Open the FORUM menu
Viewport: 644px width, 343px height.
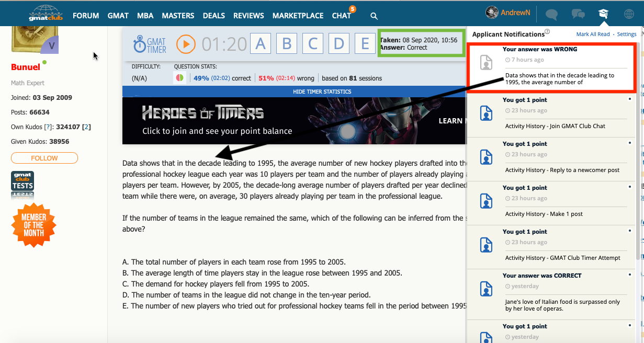[86, 16]
